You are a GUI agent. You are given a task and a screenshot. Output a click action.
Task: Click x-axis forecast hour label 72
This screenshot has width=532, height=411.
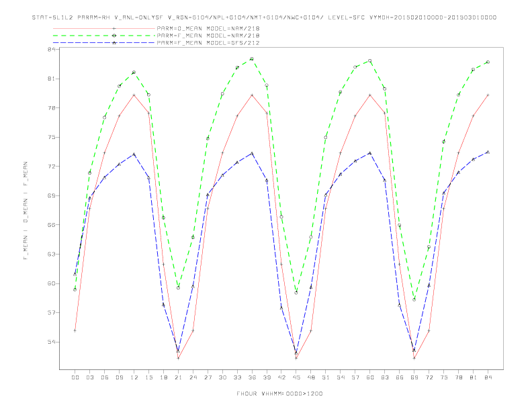[429, 377]
